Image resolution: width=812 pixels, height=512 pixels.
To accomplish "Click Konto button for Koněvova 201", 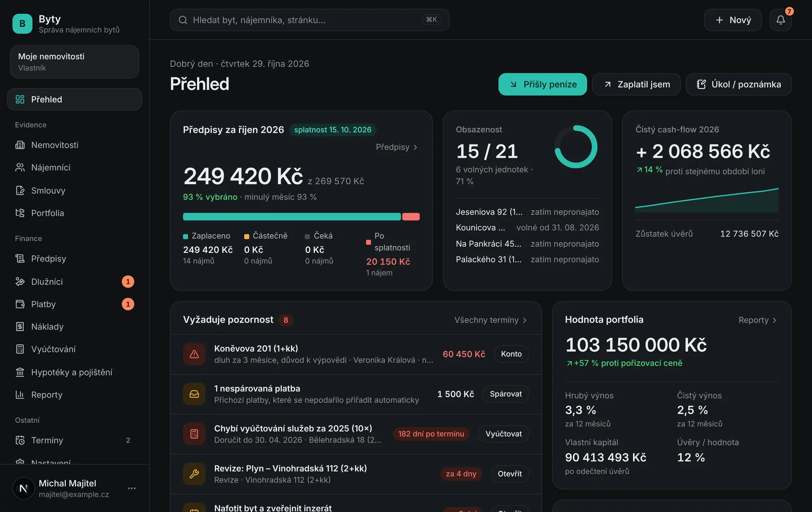I will pyautogui.click(x=511, y=354).
